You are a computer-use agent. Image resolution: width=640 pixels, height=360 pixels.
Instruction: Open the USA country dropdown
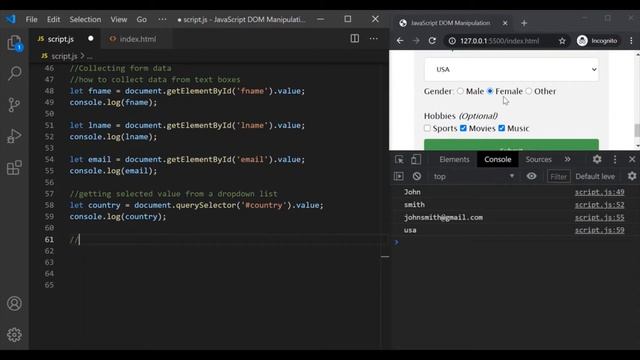point(511,69)
